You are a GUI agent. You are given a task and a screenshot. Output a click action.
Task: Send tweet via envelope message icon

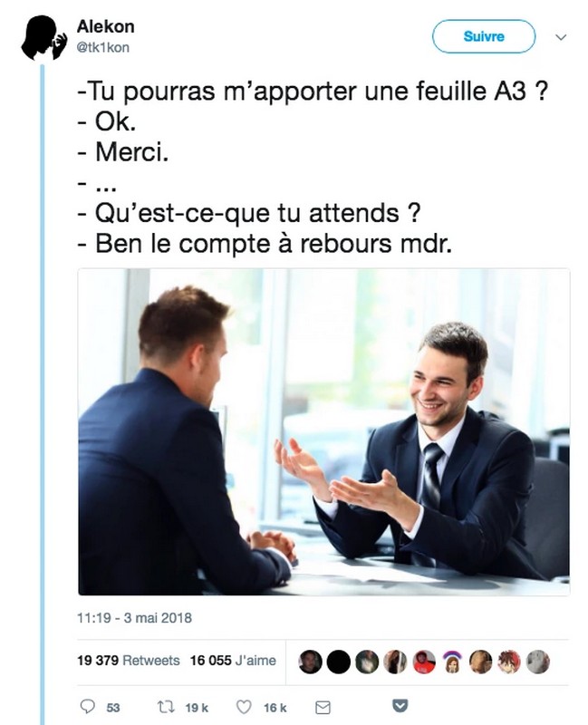pos(323,708)
